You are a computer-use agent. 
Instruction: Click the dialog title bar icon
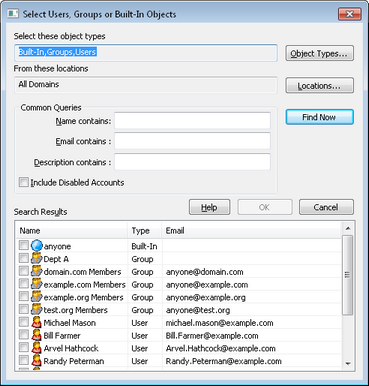[13, 14]
